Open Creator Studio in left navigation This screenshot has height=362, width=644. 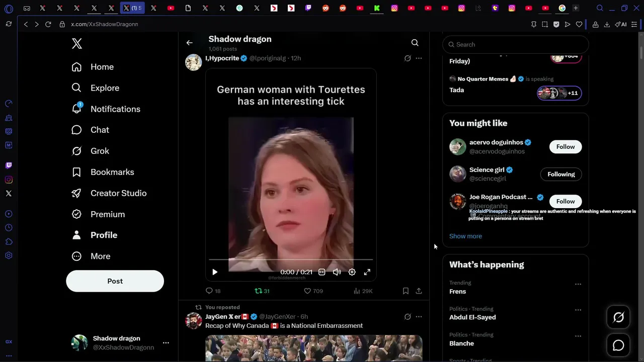pyautogui.click(x=109, y=194)
